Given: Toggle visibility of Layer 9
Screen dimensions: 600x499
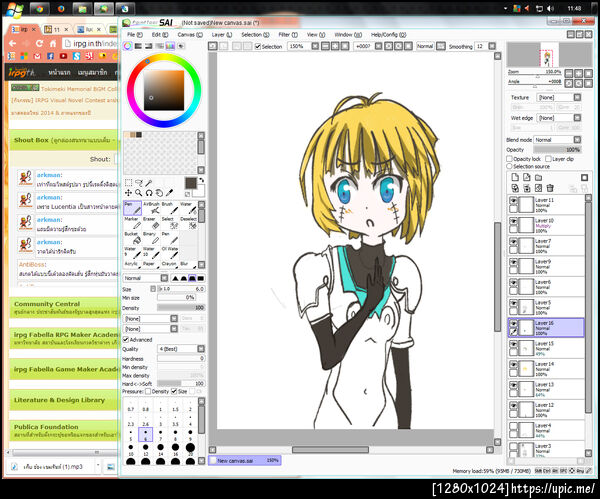Looking at the screenshot, I should point(513,262).
